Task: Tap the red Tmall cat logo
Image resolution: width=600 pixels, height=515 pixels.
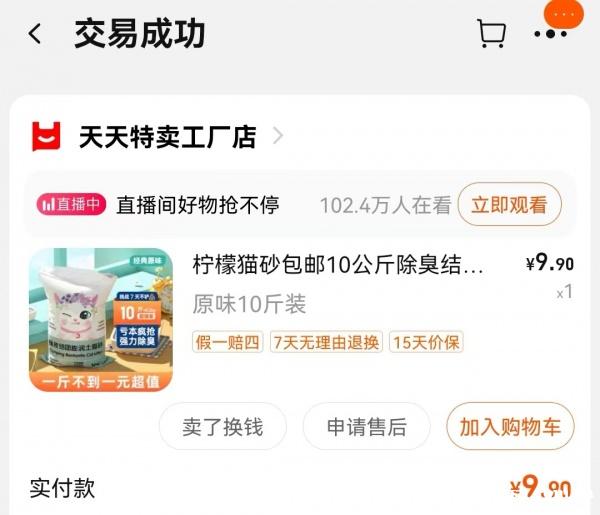Action: click(x=46, y=136)
